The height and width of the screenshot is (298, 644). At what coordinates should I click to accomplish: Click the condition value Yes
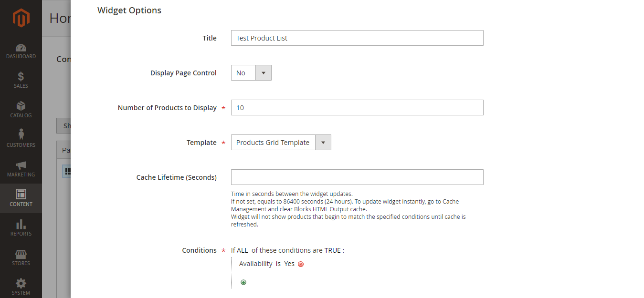tap(289, 264)
